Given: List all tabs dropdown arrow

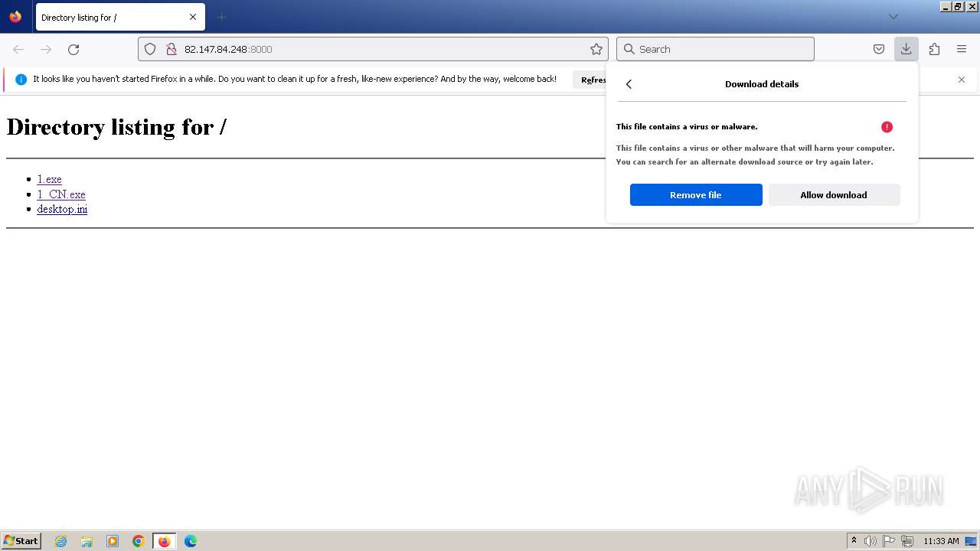Looking at the screenshot, I should click(893, 17).
